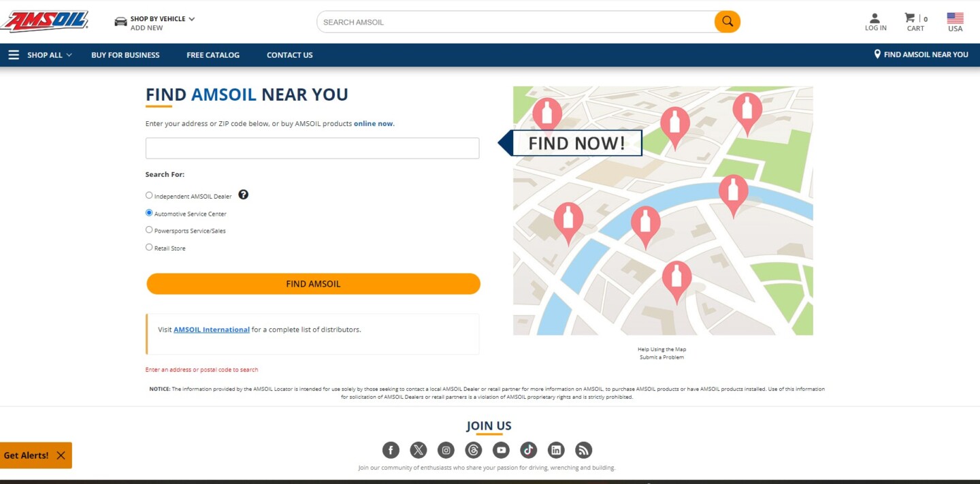
Task: Click the address or ZIP code field
Action: tap(312, 148)
